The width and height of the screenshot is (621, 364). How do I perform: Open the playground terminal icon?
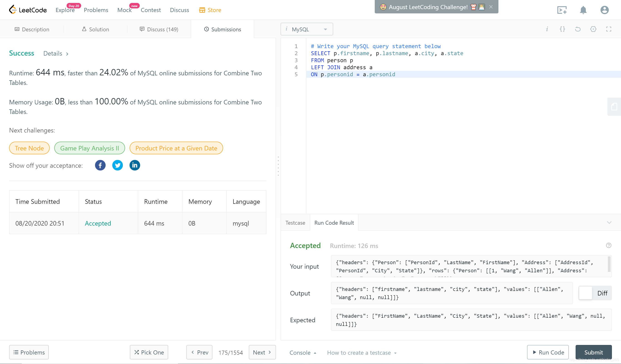[562, 10]
